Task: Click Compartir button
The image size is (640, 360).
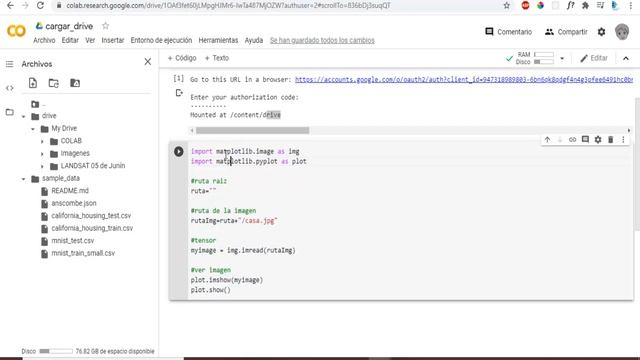Action: pos(566,31)
